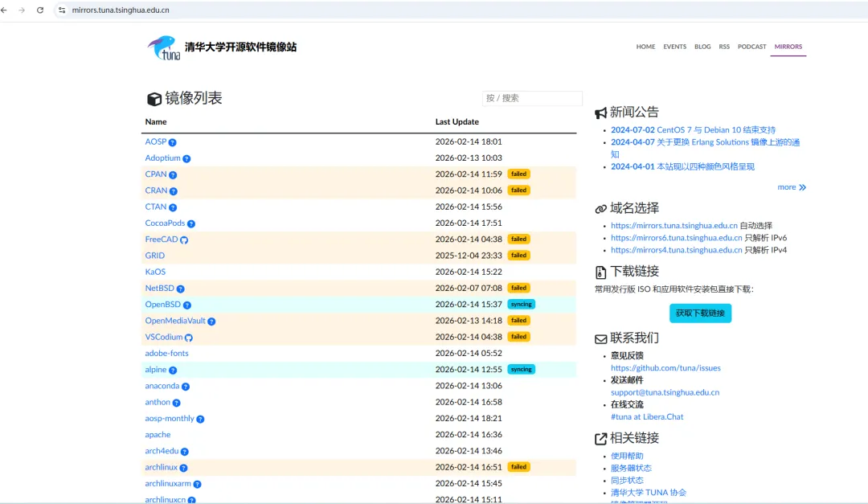Screen dimensions: 868x504
Task: Open the 2024-04-01 four color styles news
Action: coord(682,166)
